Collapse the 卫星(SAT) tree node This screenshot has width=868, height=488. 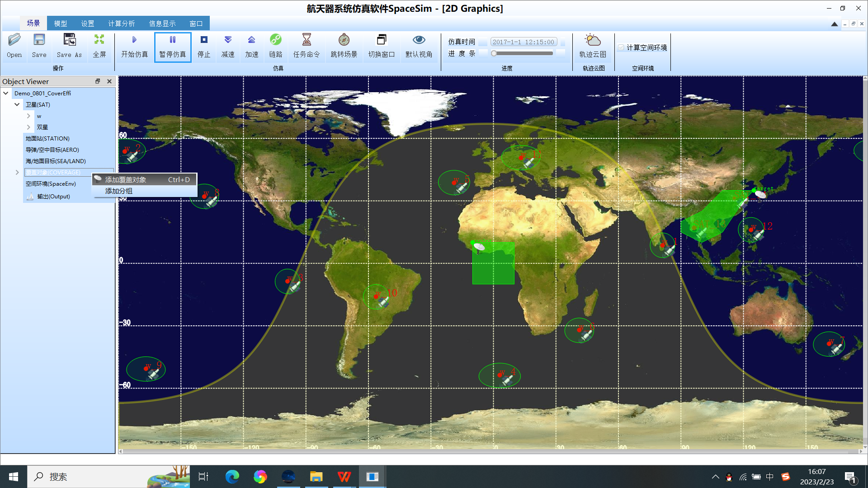(x=17, y=104)
